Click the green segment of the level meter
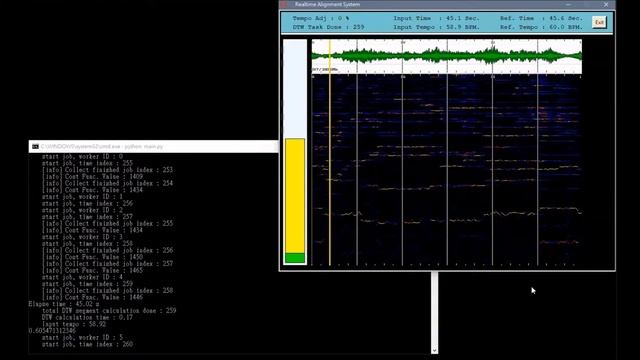 click(x=295, y=258)
